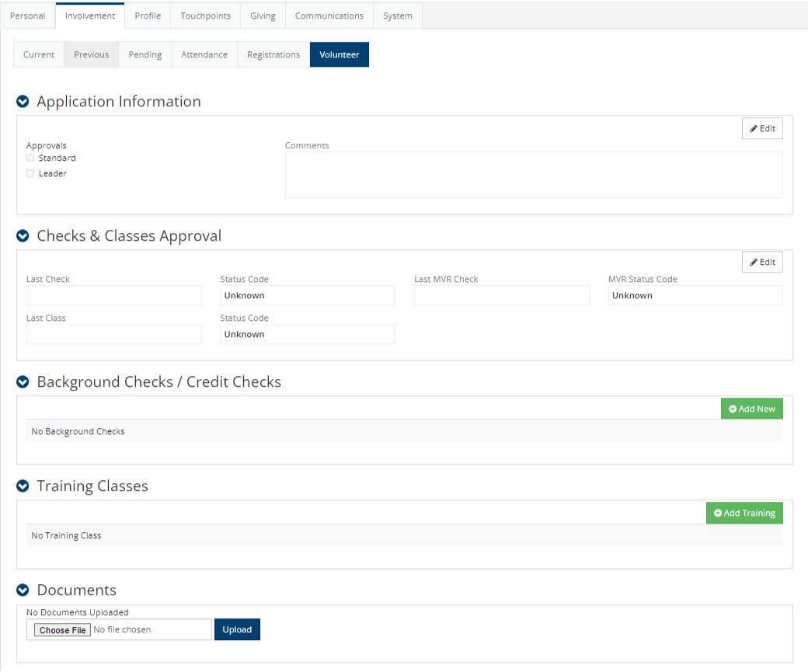Collapse Background Checks / Credit Checks chevron
The height and width of the screenshot is (672, 808).
pyautogui.click(x=23, y=382)
